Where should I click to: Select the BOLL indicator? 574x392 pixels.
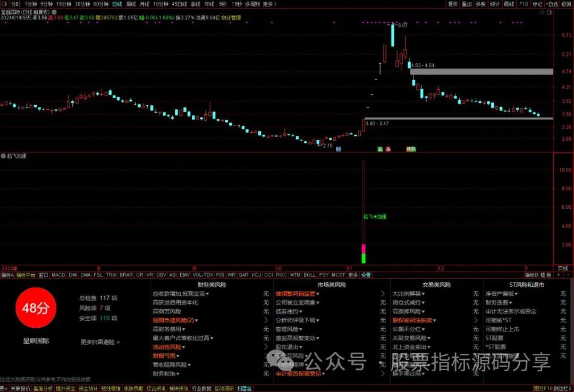coord(310,275)
